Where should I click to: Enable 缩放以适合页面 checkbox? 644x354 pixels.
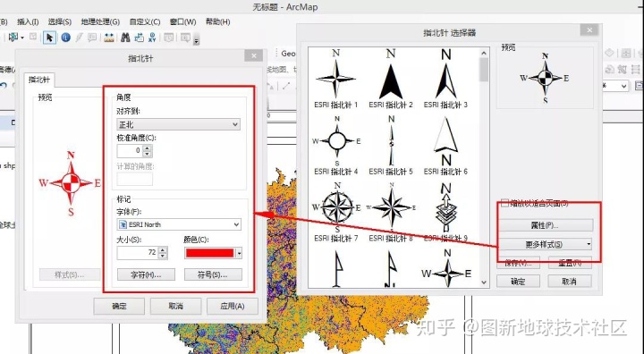[504, 203]
